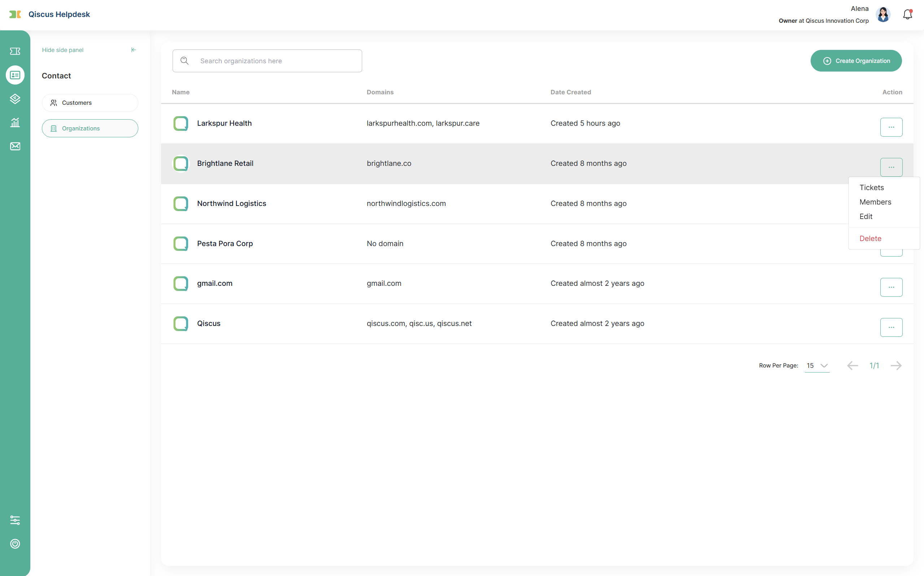Open the layers stack icon in sidebar
The image size is (924, 576).
click(x=15, y=99)
